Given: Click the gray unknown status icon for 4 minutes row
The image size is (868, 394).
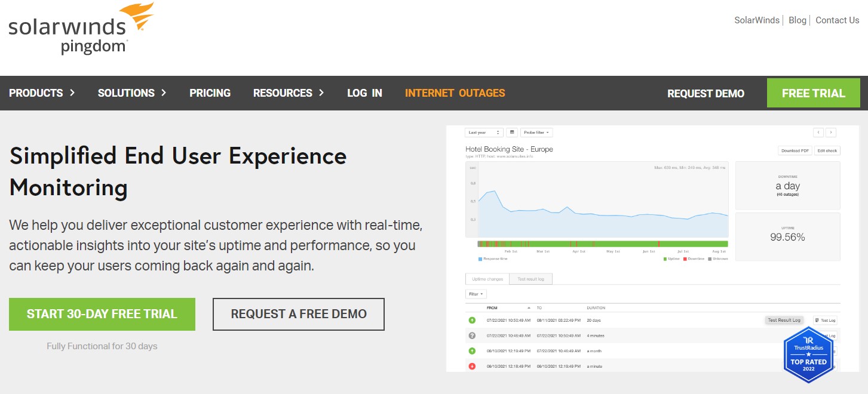Looking at the screenshot, I should [472, 335].
